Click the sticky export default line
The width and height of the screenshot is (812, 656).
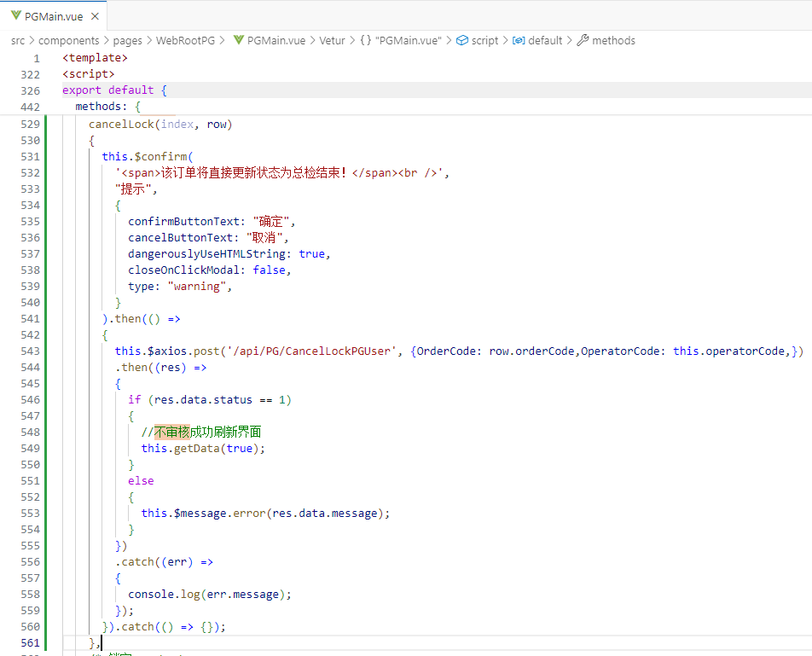tap(114, 90)
